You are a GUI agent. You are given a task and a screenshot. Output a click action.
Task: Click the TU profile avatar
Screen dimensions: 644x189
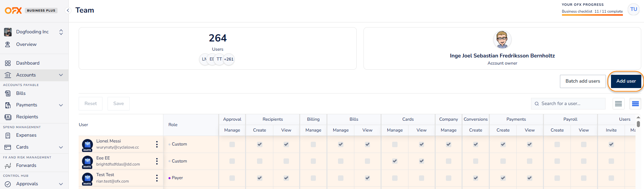pyautogui.click(x=633, y=10)
